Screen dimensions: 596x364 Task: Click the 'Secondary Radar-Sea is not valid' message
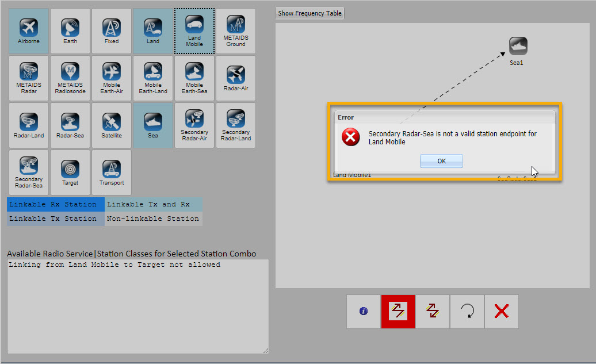pyautogui.click(x=452, y=137)
